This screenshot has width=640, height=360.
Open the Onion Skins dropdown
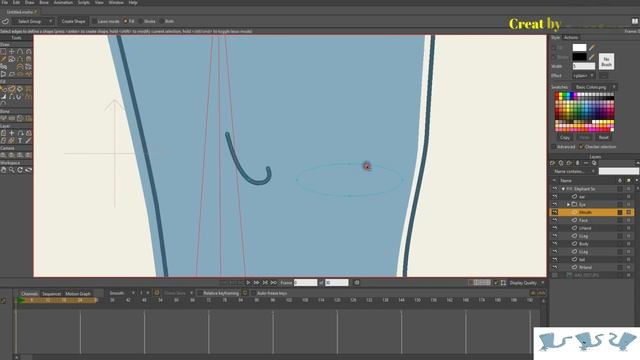click(178, 293)
